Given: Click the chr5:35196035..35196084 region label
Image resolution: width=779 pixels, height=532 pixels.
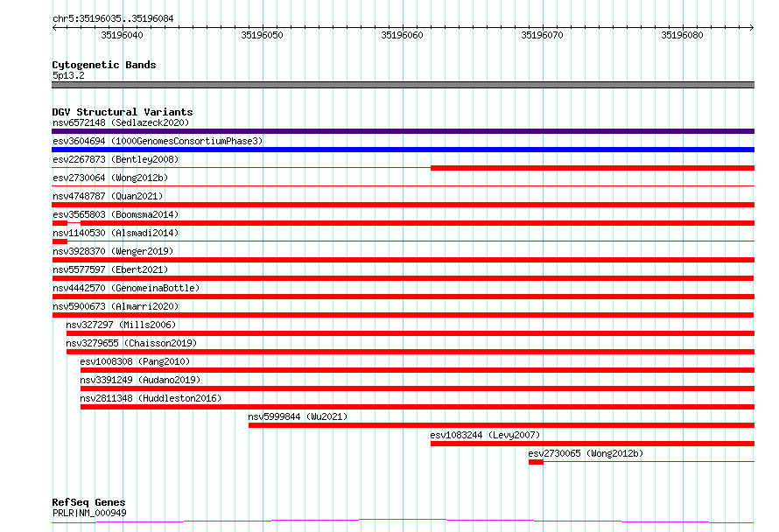Looking at the screenshot, I should point(113,19).
